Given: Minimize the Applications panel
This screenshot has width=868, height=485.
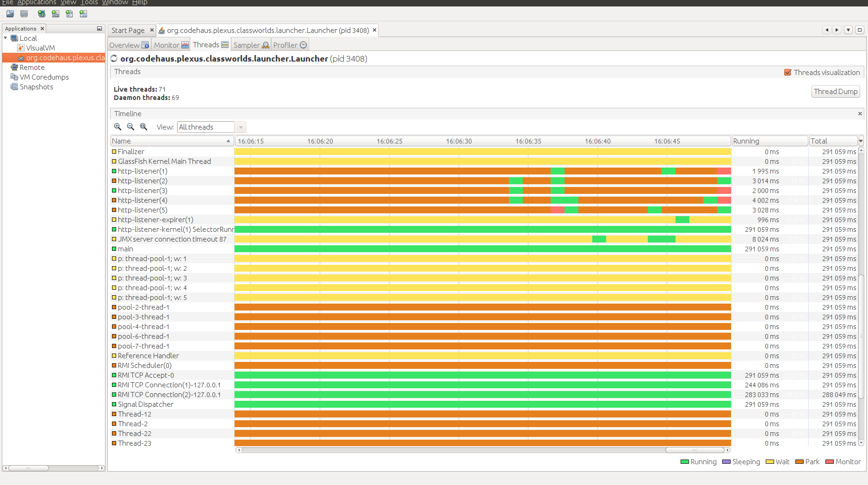Looking at the screenshot, I should (99, 29).
